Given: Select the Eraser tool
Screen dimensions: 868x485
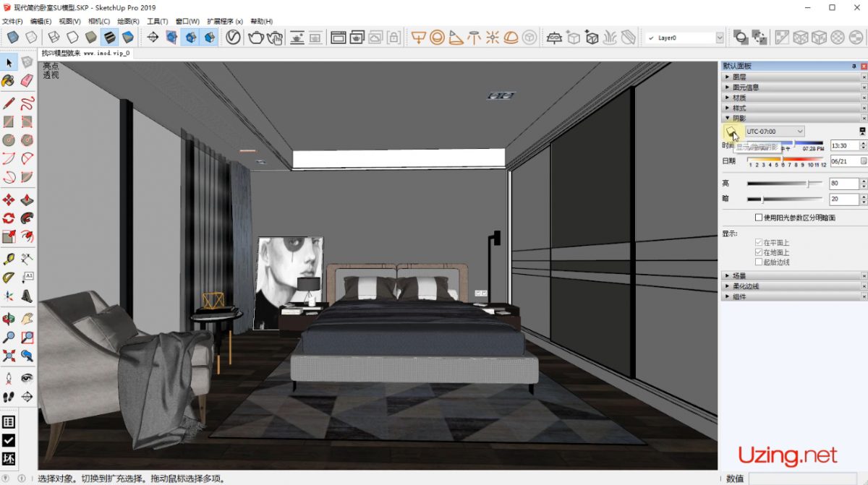Looking at the screenshot, I should point(27,80).
